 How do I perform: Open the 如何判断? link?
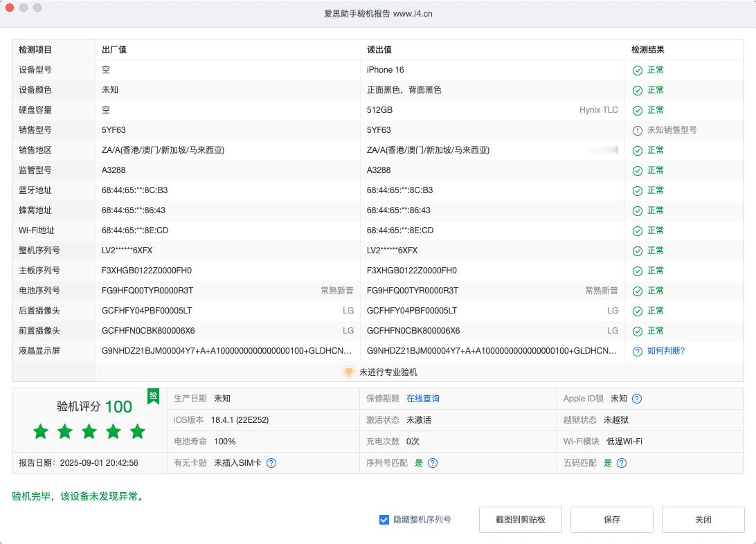tap(666, 351)
